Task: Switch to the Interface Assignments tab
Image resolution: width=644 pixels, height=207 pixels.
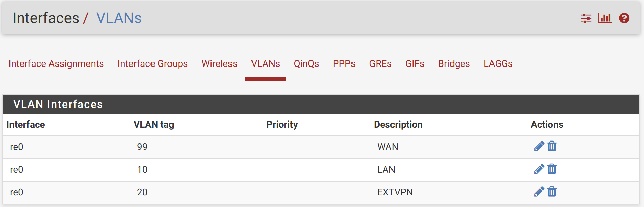Action: coord(56,63)
